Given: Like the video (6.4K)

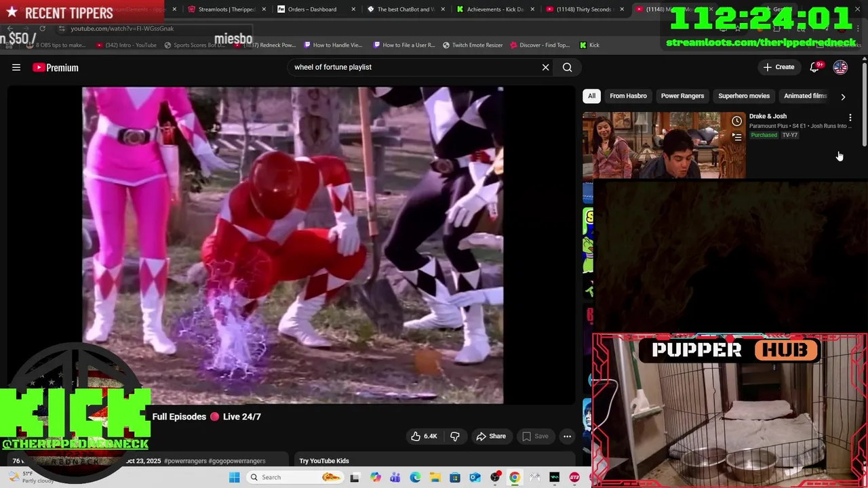Looking at the screenshot, I should tap(424, 436).
